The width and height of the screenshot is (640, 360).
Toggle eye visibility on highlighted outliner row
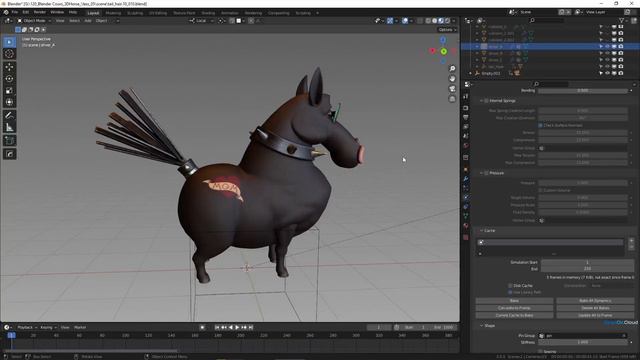click(607, 47)
